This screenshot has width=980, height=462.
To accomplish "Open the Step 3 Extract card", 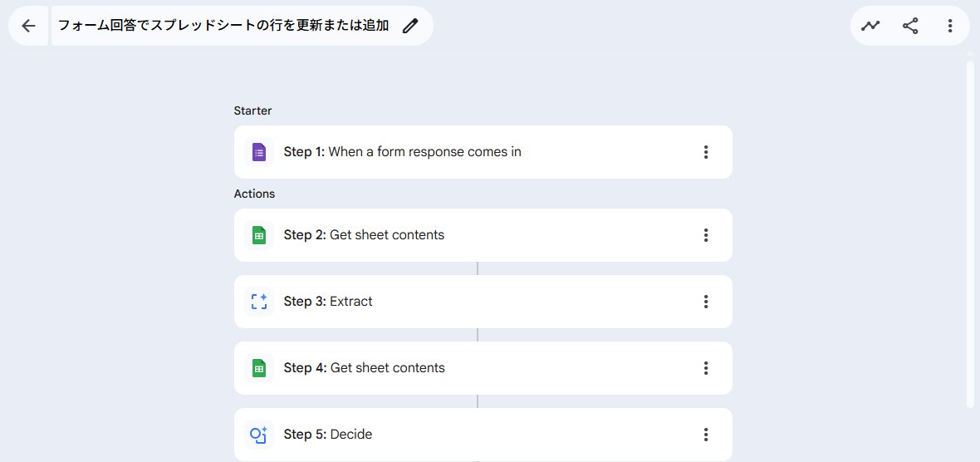I will tap(465, 302).
